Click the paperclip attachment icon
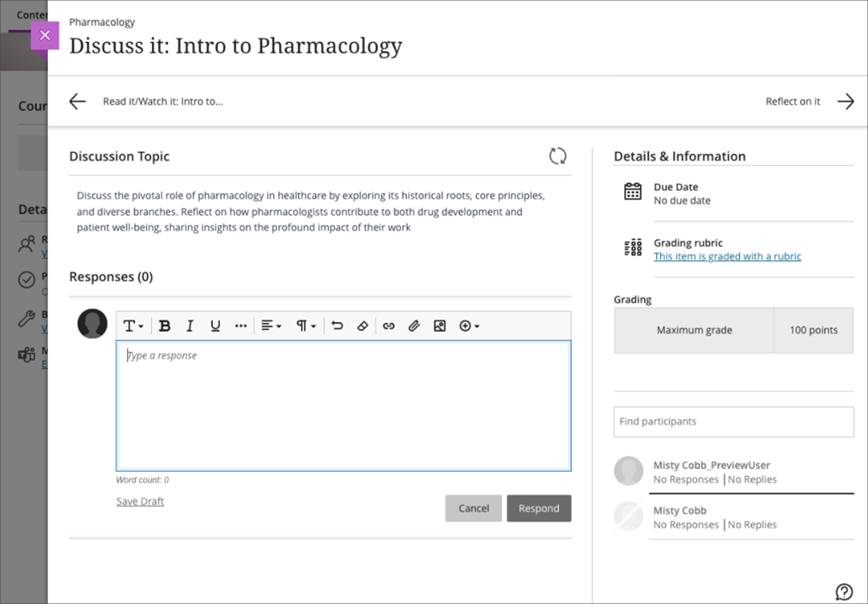 (414, 326)
